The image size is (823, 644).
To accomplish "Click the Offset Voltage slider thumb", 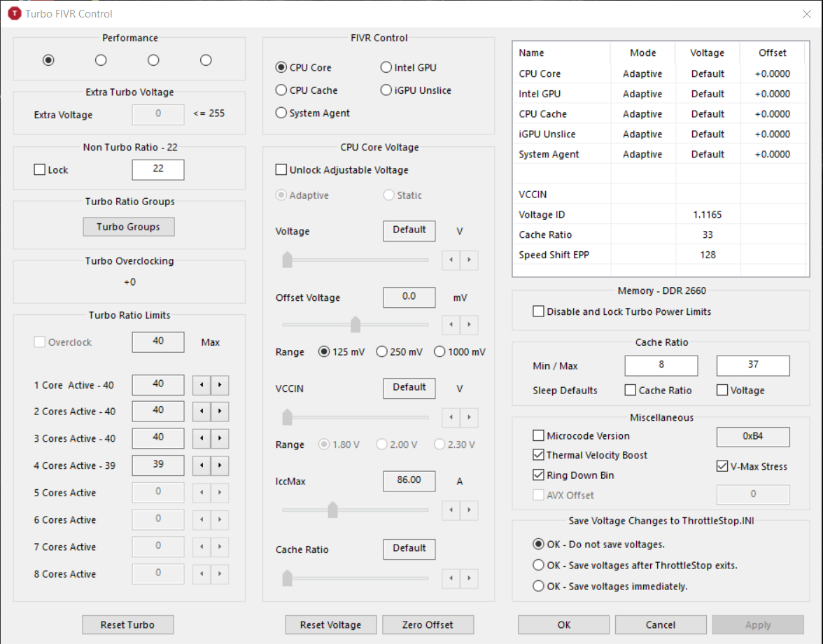I will point(356,324).
